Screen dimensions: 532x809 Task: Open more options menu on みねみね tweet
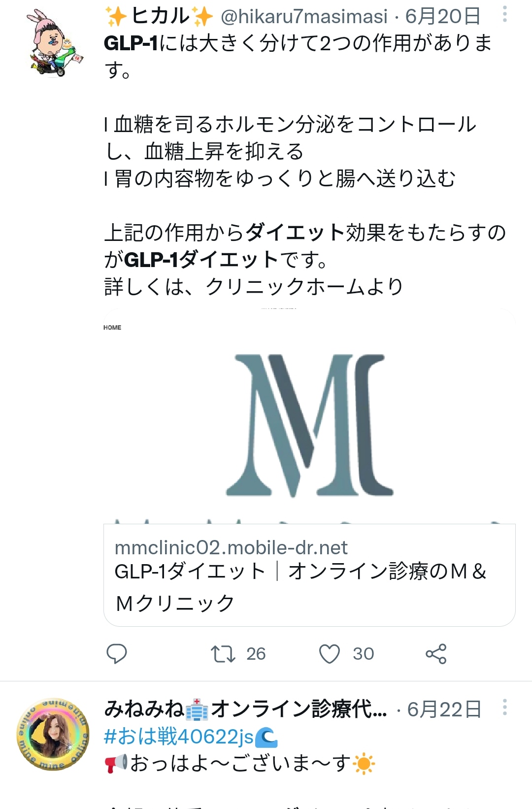pos(505,708)
